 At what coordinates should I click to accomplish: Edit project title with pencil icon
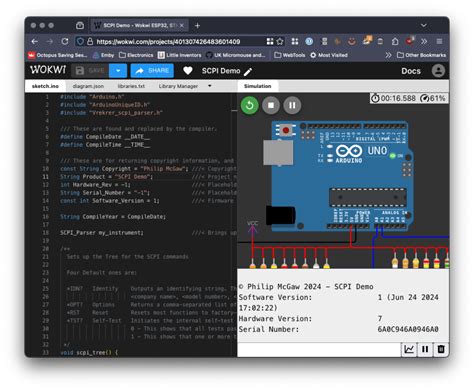(x=248, y=71)
